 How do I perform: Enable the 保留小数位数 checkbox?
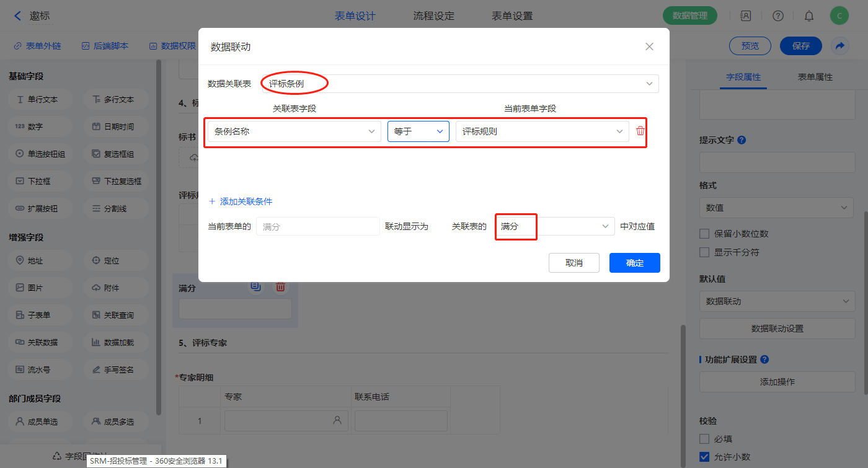coord(704,234)
